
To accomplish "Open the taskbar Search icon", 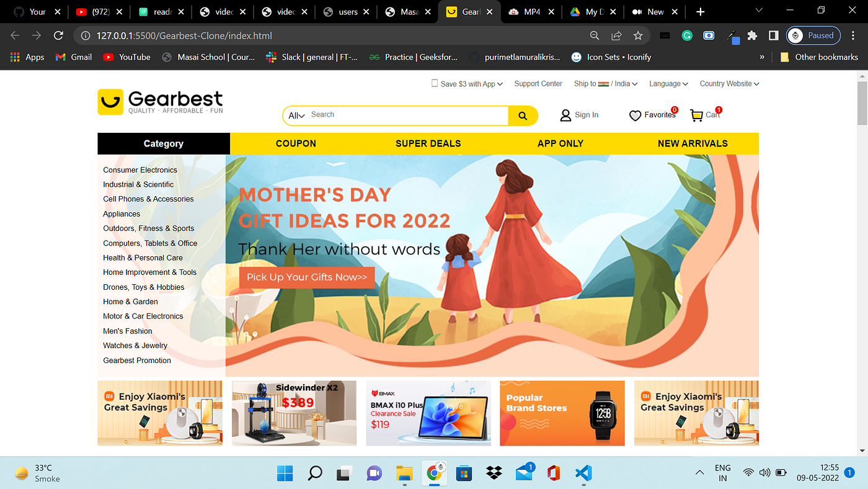I will point(315,473).
